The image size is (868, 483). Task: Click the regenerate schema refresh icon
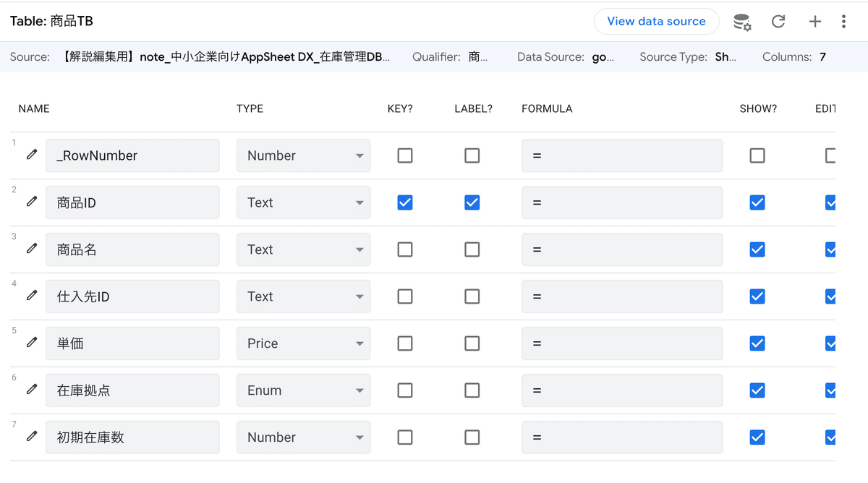point(778,22)
